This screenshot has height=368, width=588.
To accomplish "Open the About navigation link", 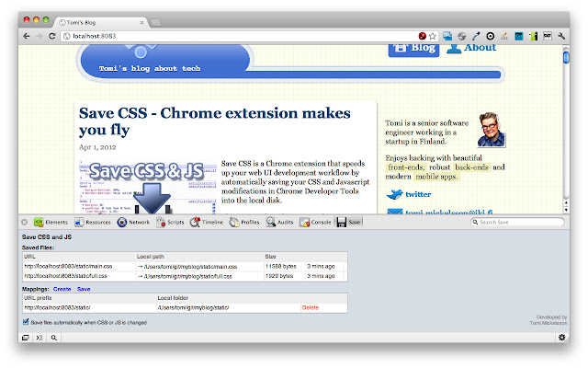I will coord(471,48).
